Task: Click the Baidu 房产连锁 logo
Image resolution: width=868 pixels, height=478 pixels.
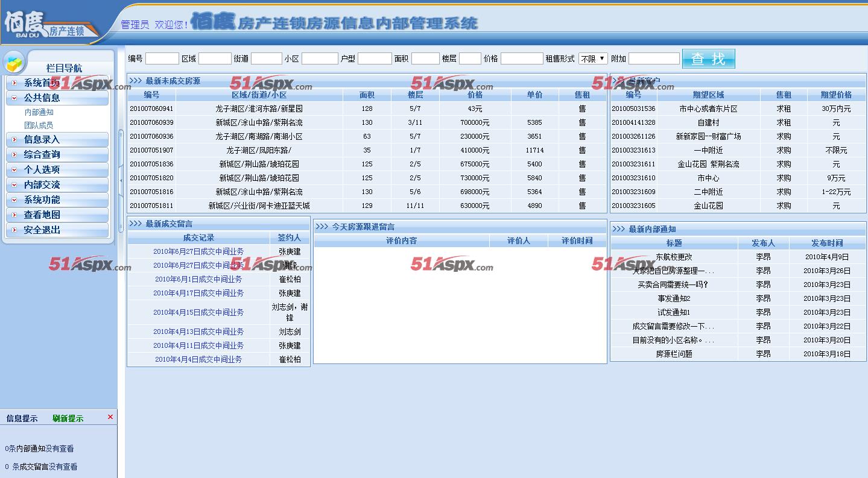Action: pyautogui.click(x=51, y=24)
